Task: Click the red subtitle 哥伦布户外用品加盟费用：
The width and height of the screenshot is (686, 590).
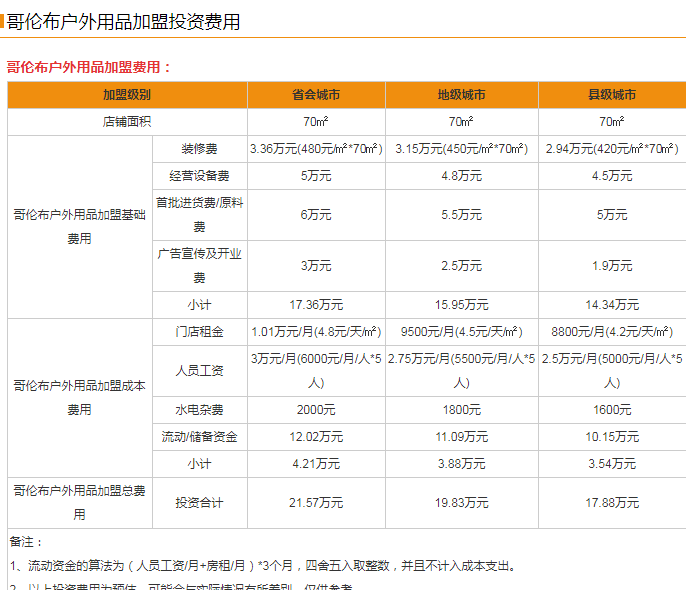Action: pyautogui.click(x=89, y=67)
